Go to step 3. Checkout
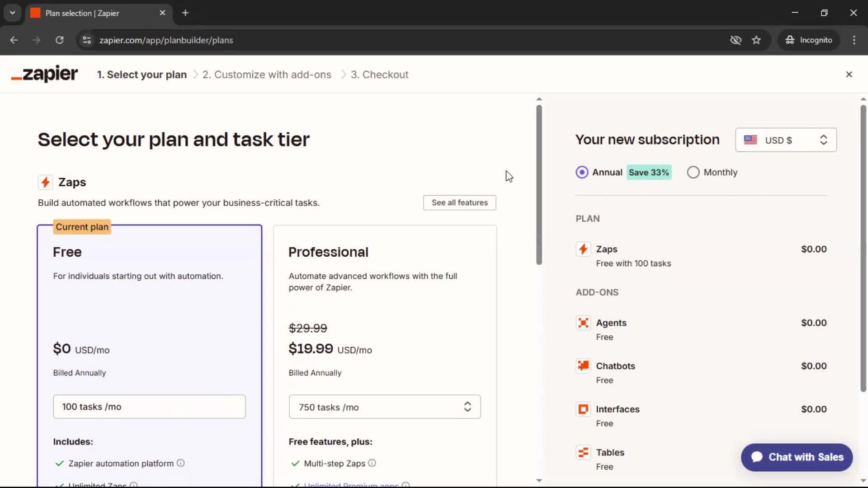The width and height of the screenshot is (868, 488). click(380, 75)
